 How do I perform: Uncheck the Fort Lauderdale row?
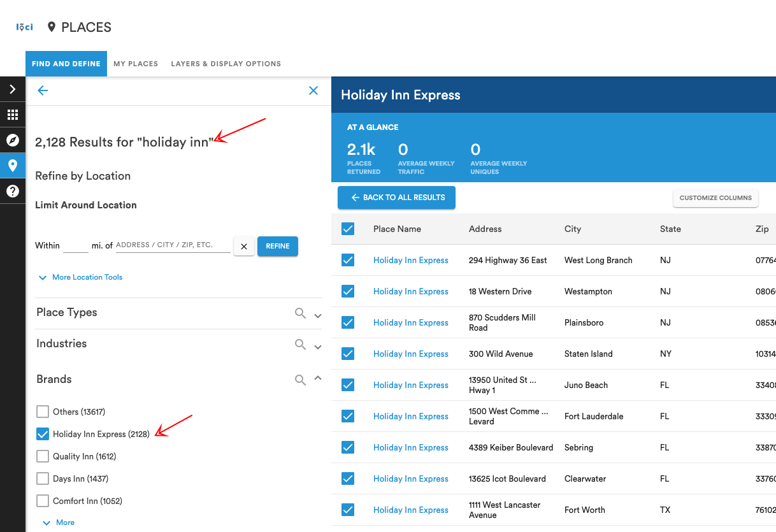click(348, 416)
